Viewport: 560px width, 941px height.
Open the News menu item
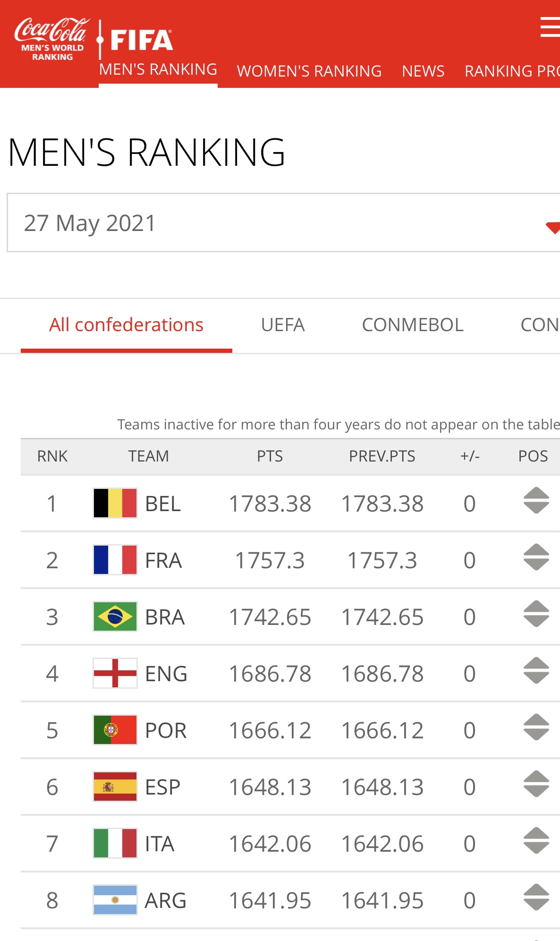pos(423,71)
